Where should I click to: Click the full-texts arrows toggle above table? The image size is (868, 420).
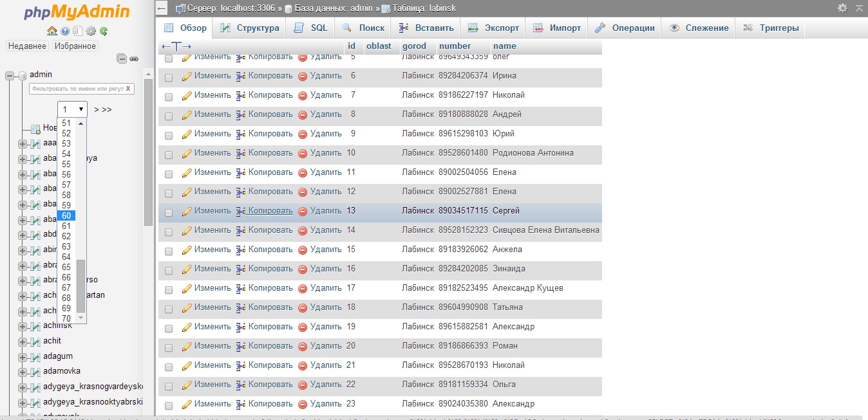pos(176,47)
